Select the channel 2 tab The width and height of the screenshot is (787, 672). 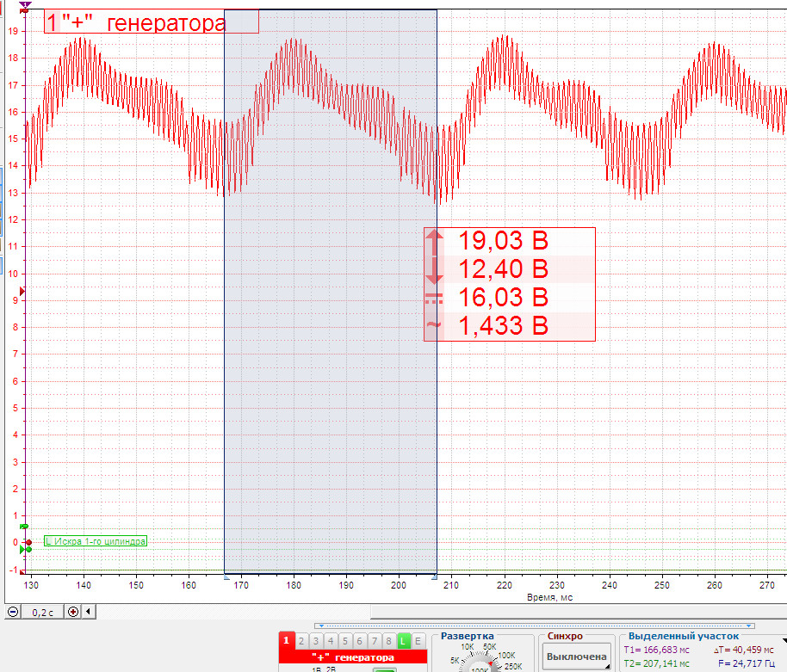[301, 641]
